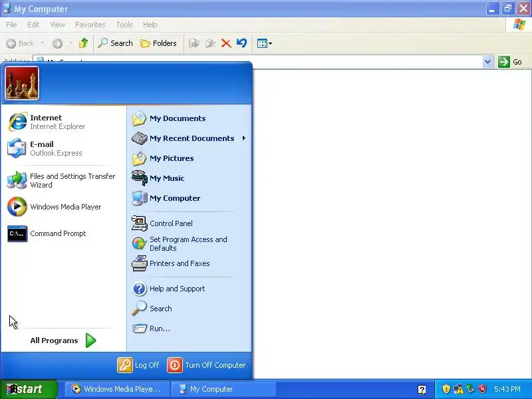532x399 pixels.
Task: Toggle the Folders pane button
Action: [x=158, y=43]
